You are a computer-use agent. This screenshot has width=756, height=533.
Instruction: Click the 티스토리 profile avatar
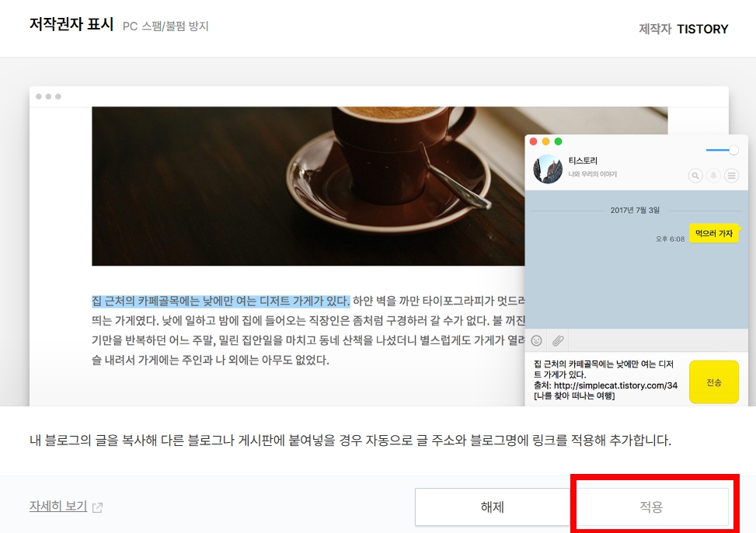pyautogui.click(x=548, y=169)
